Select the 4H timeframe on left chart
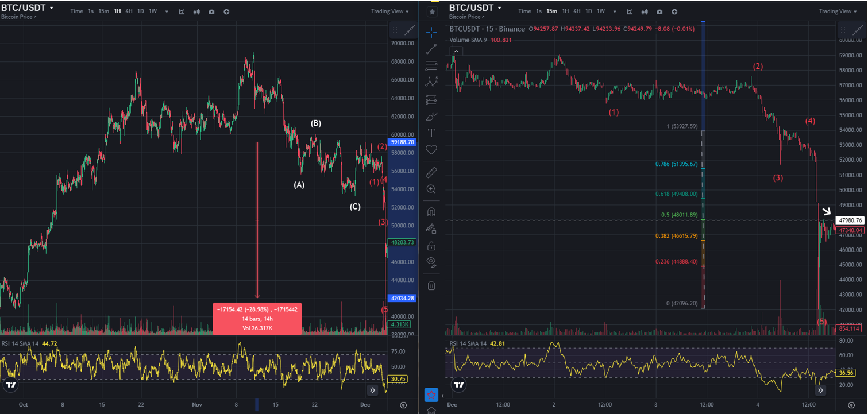868x414 pixels. point(129,11)
